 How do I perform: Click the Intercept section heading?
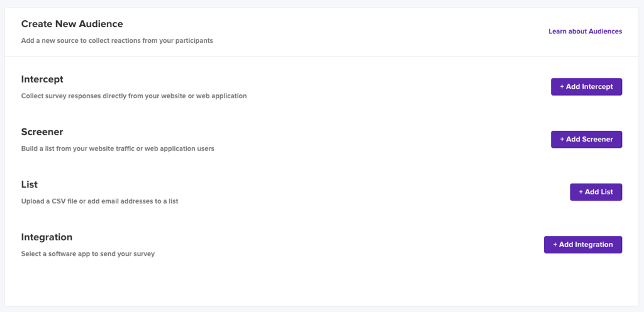point(42,79)
